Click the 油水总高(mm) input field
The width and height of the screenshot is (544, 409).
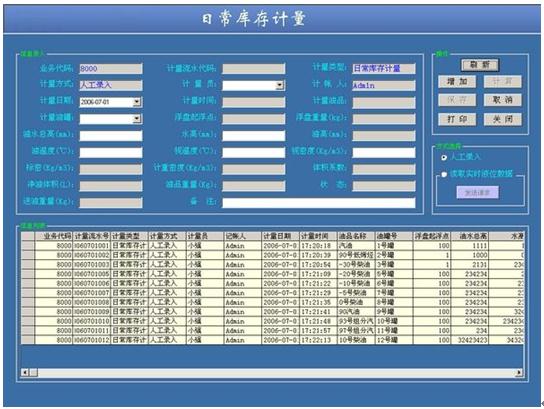click(111, 136)
